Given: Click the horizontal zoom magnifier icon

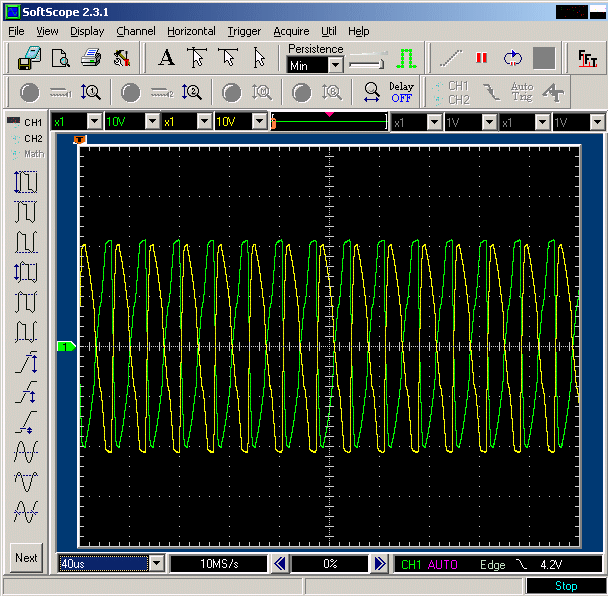Looking at the screenshot, I should tap(371, 92).
